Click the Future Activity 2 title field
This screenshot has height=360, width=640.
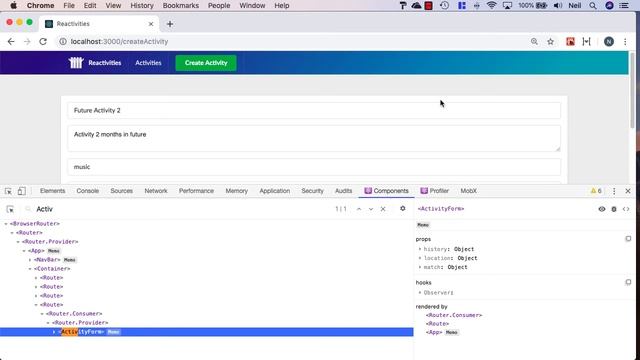[314, 111]
